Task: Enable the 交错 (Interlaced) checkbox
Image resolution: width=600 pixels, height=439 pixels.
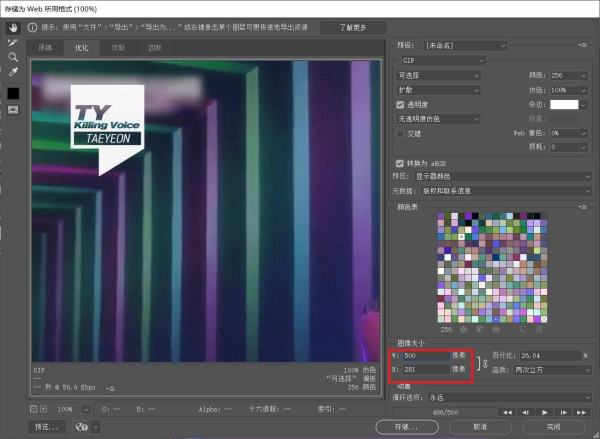Action: coord(401,132)
